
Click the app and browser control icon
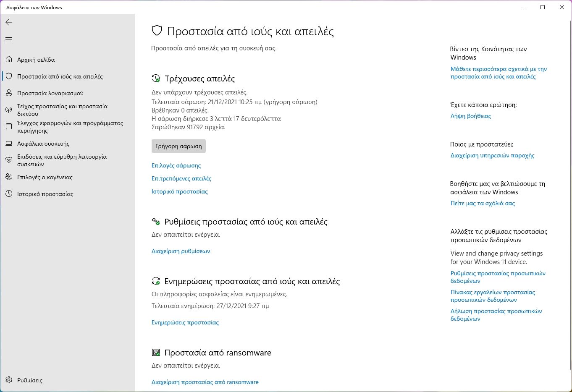coord(9,127)
